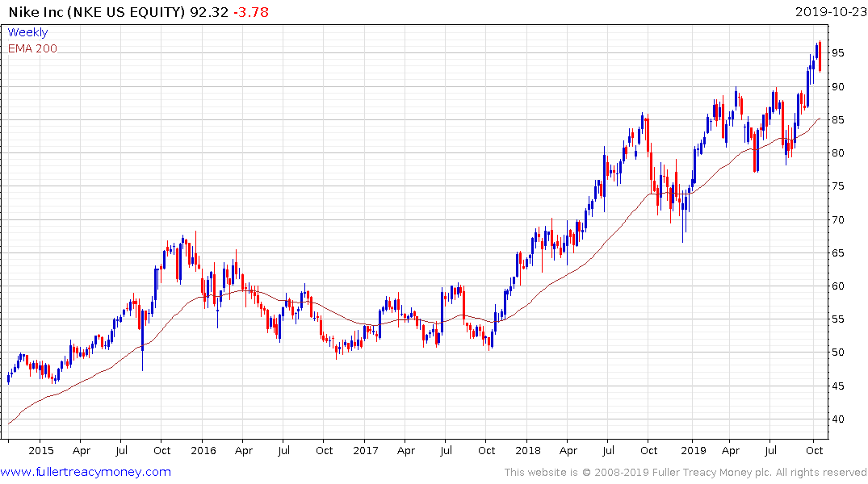
Task: Click the 80 price axis label
Action: tap(837, 153)
